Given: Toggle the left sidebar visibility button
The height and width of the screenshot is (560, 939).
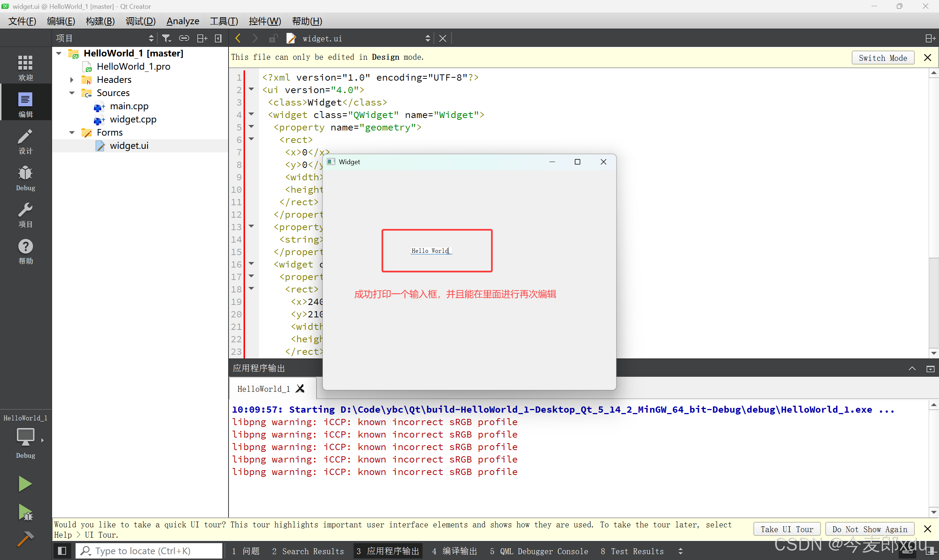Looking at the screenshot, I should point(62,551).
